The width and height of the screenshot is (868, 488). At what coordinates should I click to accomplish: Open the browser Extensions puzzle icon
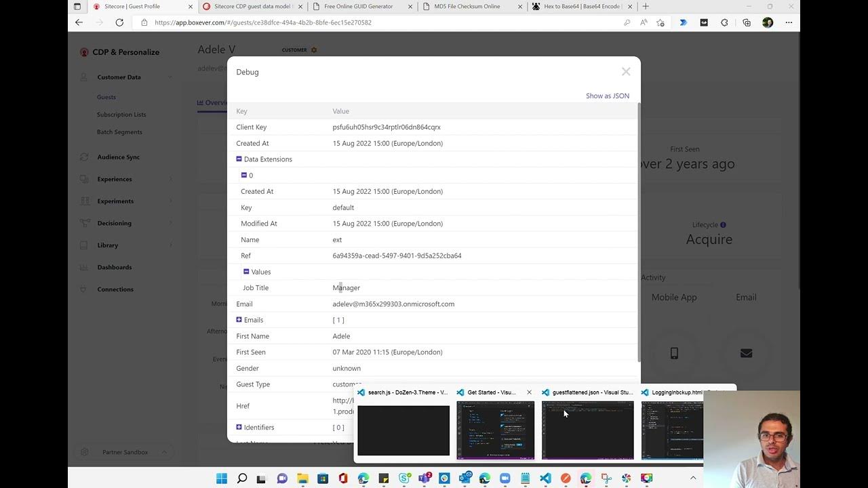pos(724,22)
